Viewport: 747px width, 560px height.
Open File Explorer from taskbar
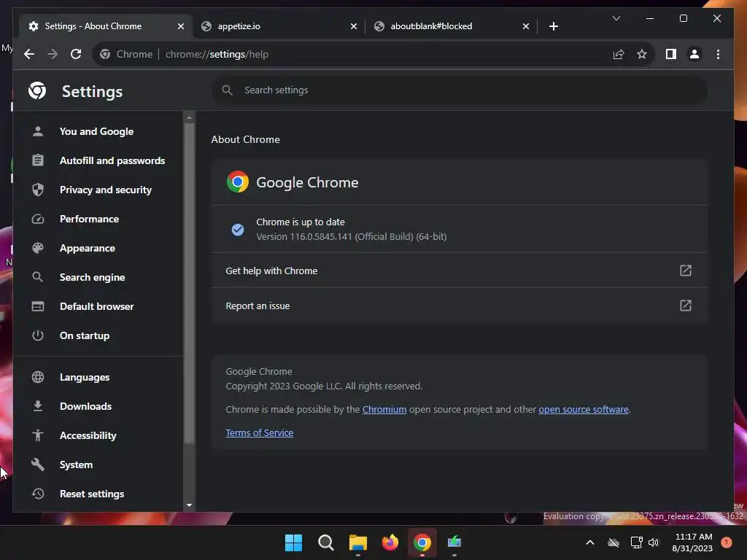coord(357,542)
